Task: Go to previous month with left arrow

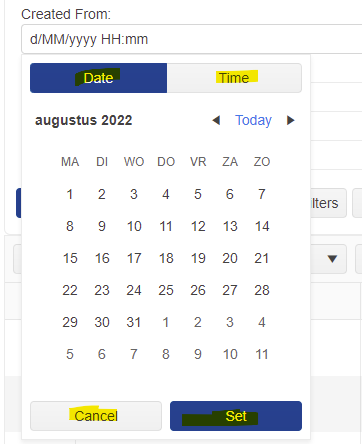Action: pos(216,120)
